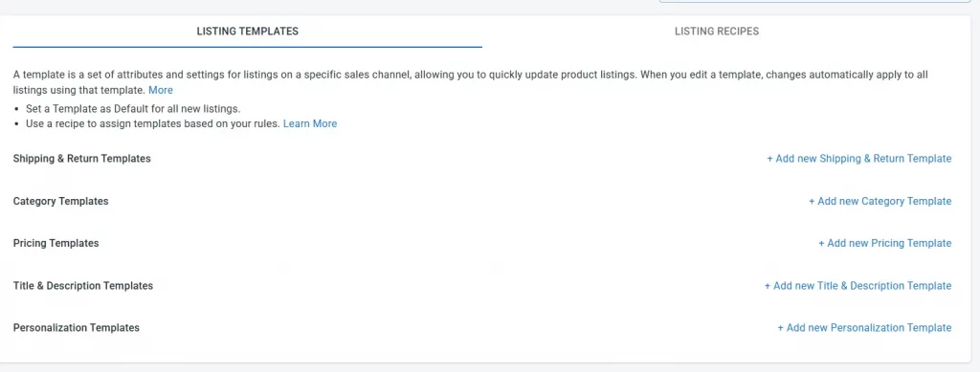Image resolution: width=980 pixels, height=372 pixels.
Task: Open the More link after template description
Action: pyautogui.click(x=161, y=90)
